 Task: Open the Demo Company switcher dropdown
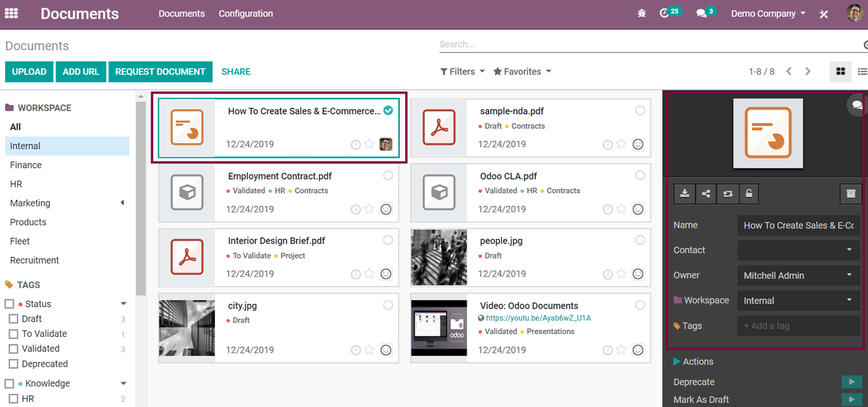[768, 14]
